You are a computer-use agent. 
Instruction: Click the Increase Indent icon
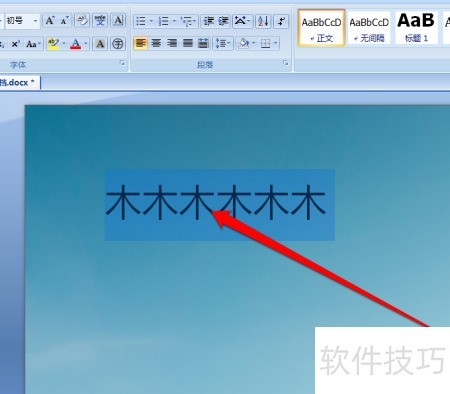pos(223,22)
